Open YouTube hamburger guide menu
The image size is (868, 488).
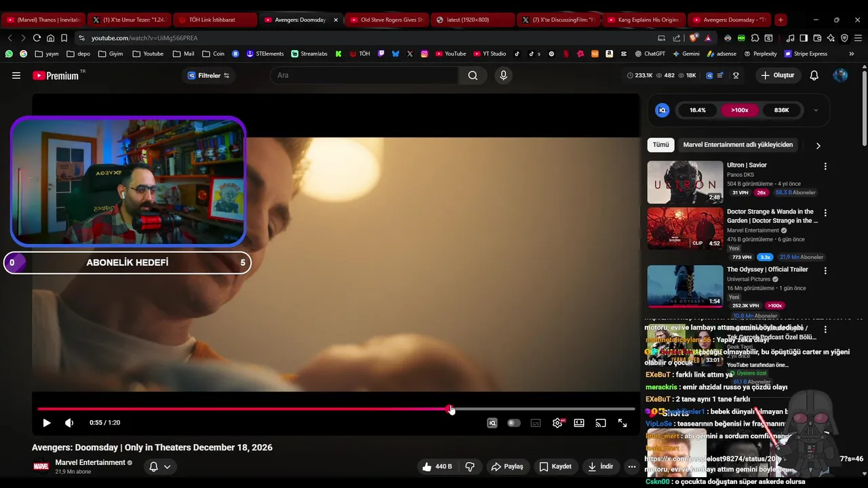(16, 75)
